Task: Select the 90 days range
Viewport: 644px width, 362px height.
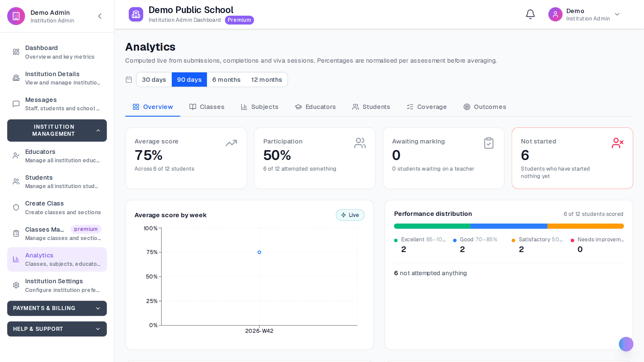Action: pyautogui.click(x=189, y=80)
